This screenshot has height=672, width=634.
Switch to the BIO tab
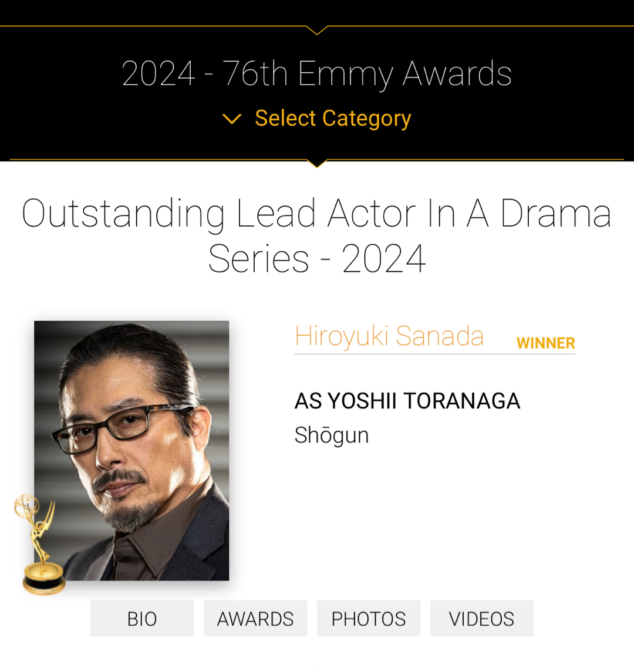pos(142,619)
